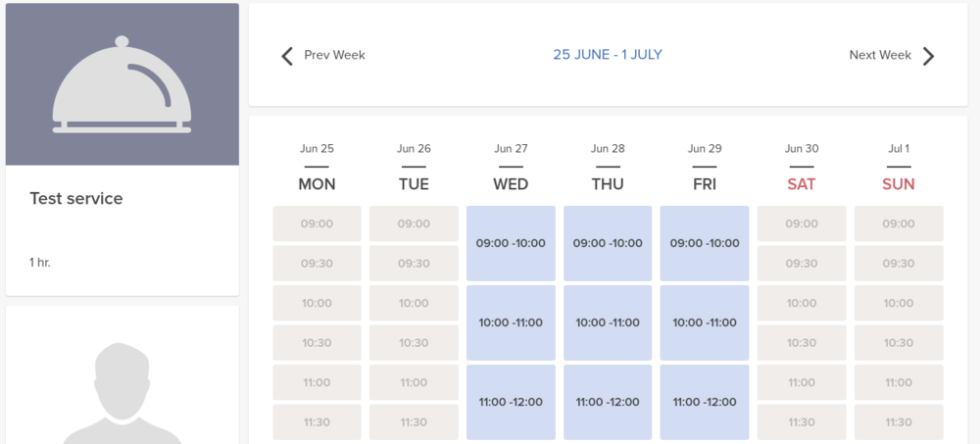Click the Sunday 09:30 greyed slot
Screen dimensions: 980x444
898,264
